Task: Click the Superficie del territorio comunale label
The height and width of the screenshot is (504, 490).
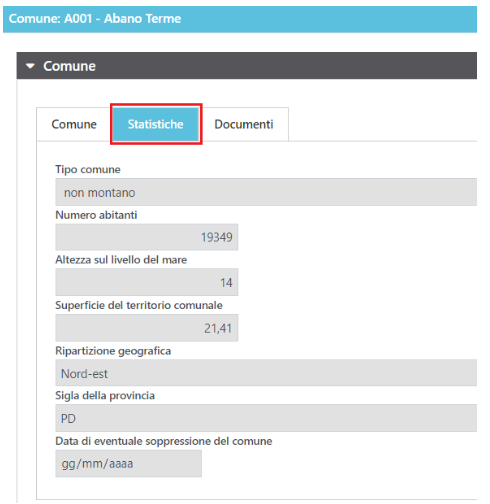Action: pyautogui.click(x=139, y=305)
